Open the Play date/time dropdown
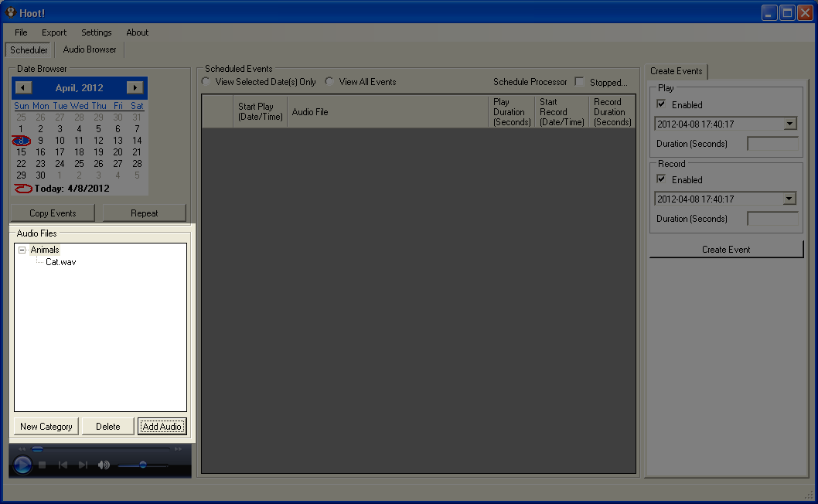Screen dimensions: 818x504 point(790,124)
